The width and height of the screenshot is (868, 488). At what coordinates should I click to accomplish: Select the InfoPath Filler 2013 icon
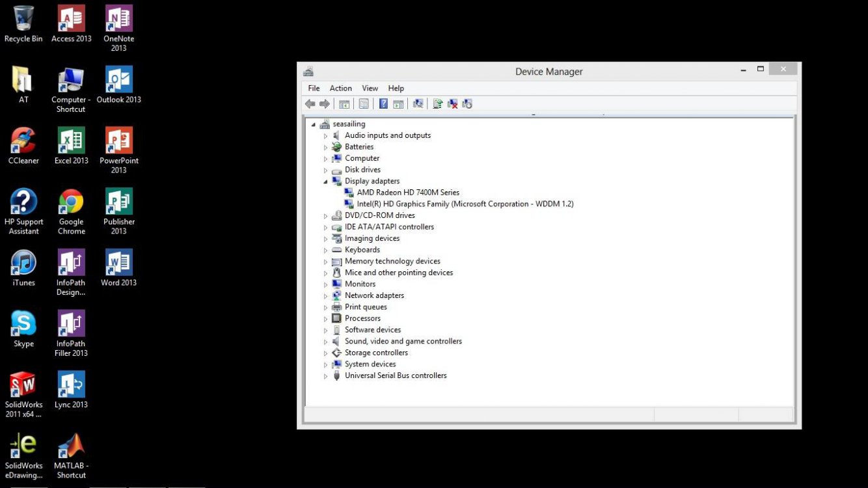71,334
